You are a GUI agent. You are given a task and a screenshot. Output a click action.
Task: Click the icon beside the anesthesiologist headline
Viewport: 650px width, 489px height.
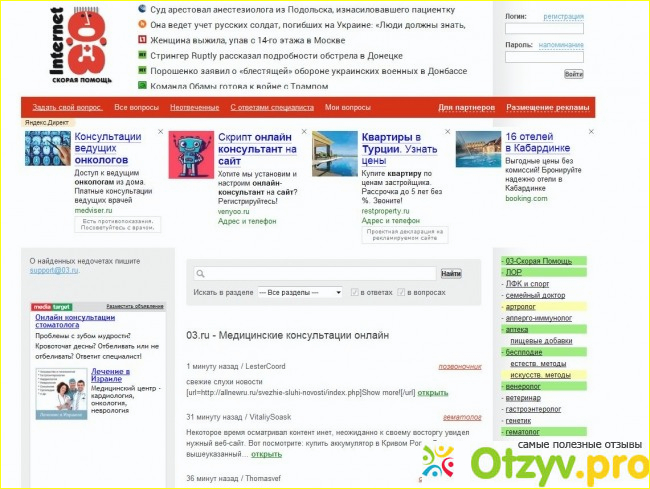click(142, 8)
